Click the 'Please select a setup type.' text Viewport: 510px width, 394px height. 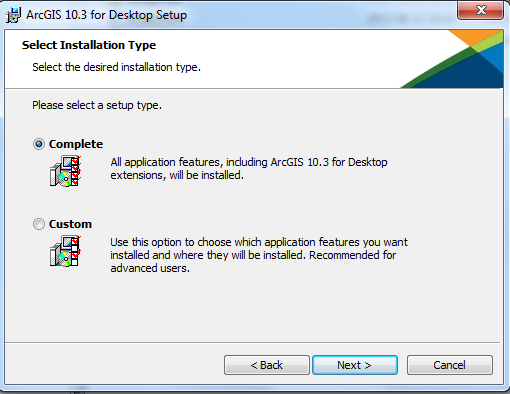pyautogui.click(x=97, y=105)
